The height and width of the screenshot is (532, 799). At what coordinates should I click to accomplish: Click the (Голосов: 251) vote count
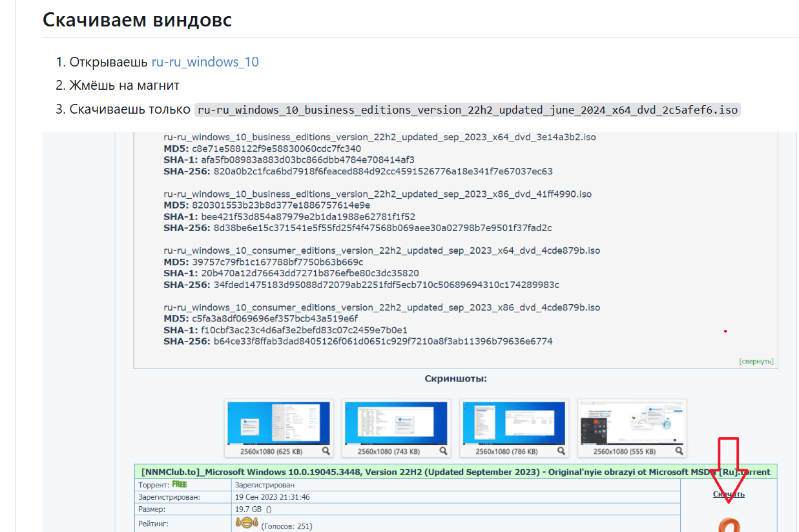[287, 527]
